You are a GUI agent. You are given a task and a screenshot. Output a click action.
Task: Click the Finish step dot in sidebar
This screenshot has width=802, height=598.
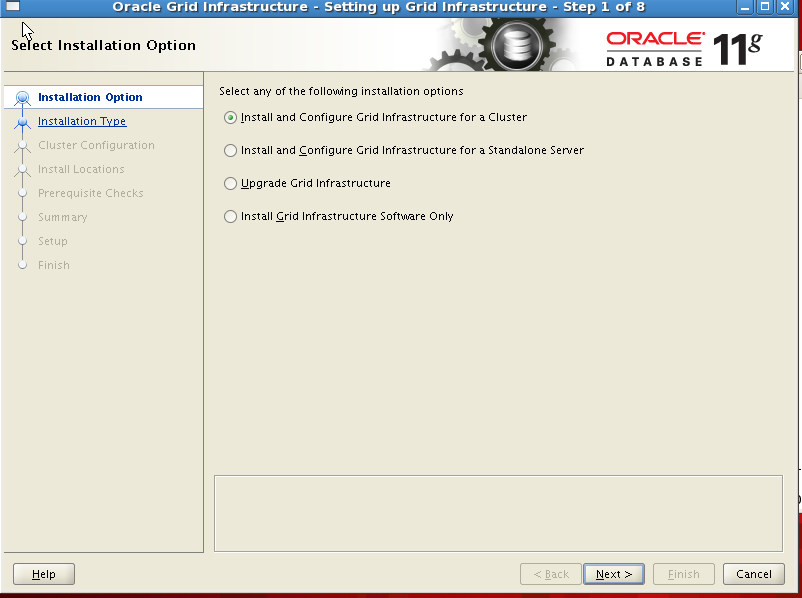[22, 265]
